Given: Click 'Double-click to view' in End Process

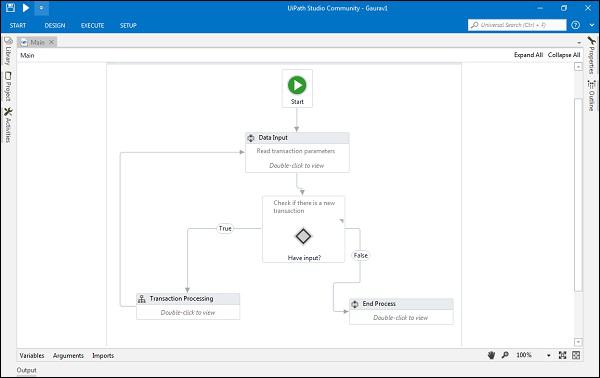Looking at the screenshot, I should (x=400, y=318).
